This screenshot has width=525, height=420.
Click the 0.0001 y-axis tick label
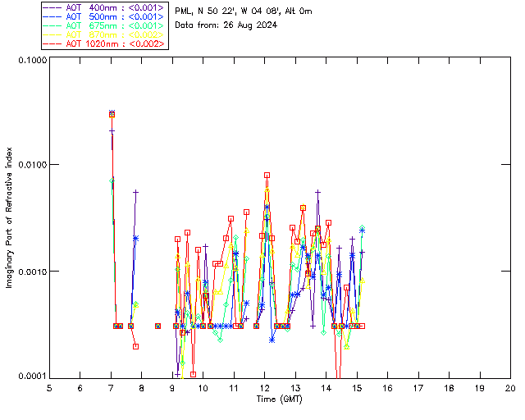pyautogui.click(x=33, y=376)
